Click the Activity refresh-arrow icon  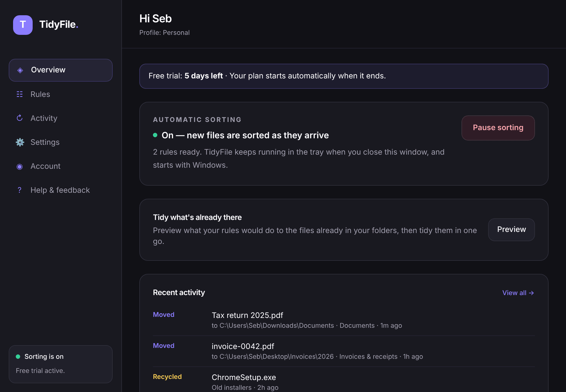tap(20, 118)
